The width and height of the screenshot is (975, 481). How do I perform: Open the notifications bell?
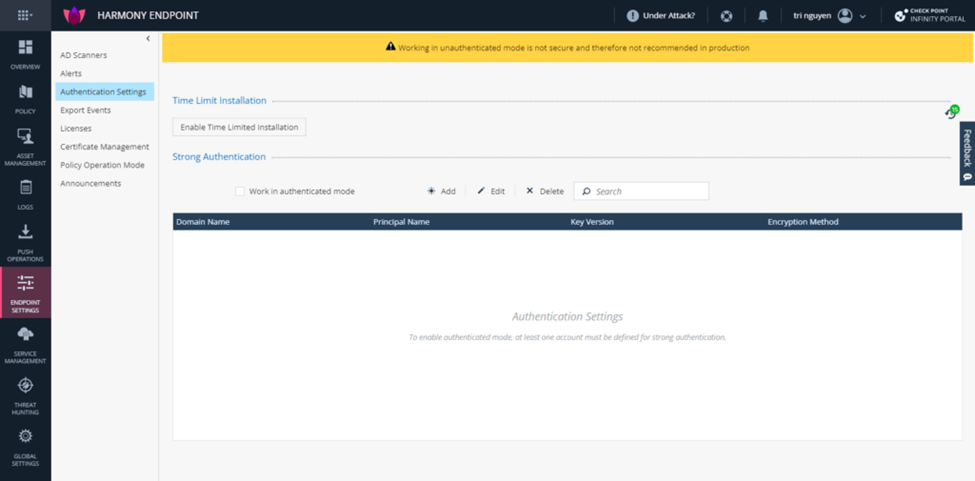point(763,16)
